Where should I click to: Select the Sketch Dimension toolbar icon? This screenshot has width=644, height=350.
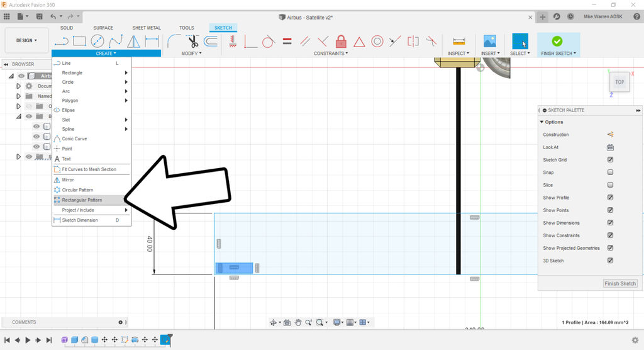152,41
